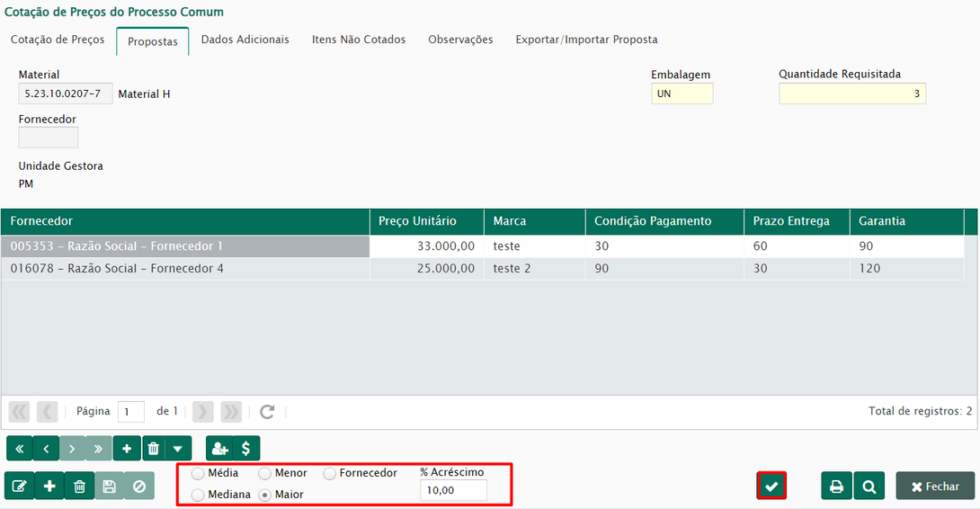Select row for Fornecedor 4
Image resolution: width=980 pixels, height=509 pixels.
coord(117,268)
